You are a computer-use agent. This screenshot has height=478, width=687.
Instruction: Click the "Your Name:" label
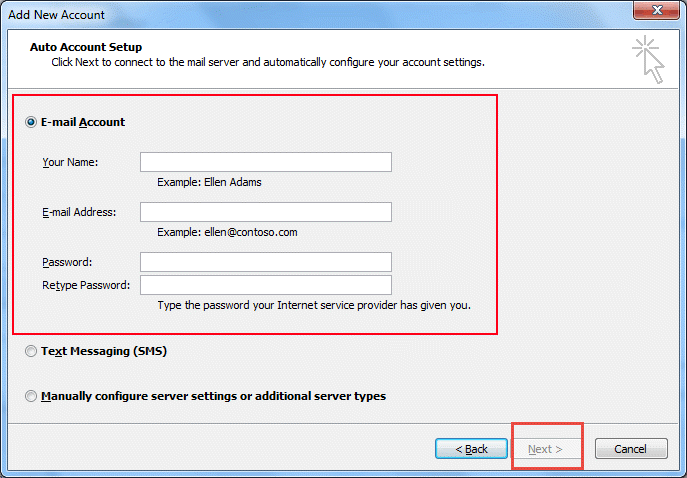click(70, 162)
